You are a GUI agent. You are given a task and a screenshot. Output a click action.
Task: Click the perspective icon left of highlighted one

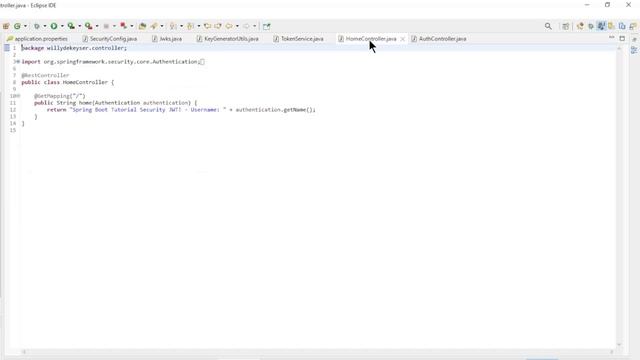[591, 26]
